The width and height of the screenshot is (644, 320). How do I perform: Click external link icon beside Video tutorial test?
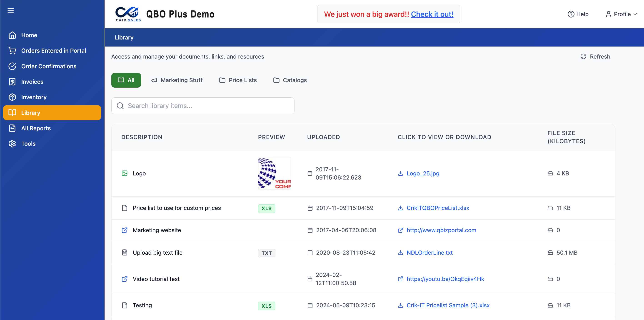[x=125, y=279]
